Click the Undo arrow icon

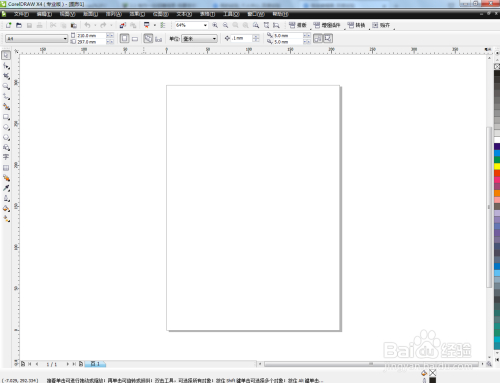pyautogui.click(x=87, y=25)
